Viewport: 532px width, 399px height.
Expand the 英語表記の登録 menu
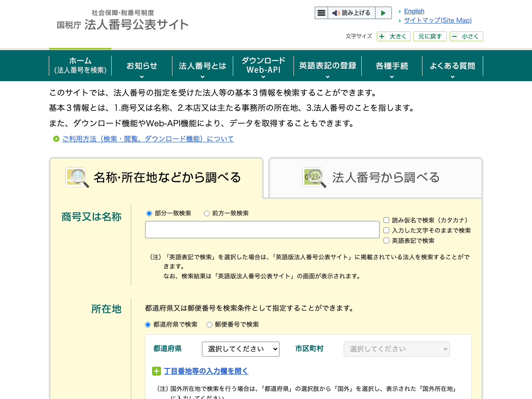(328, 66)
